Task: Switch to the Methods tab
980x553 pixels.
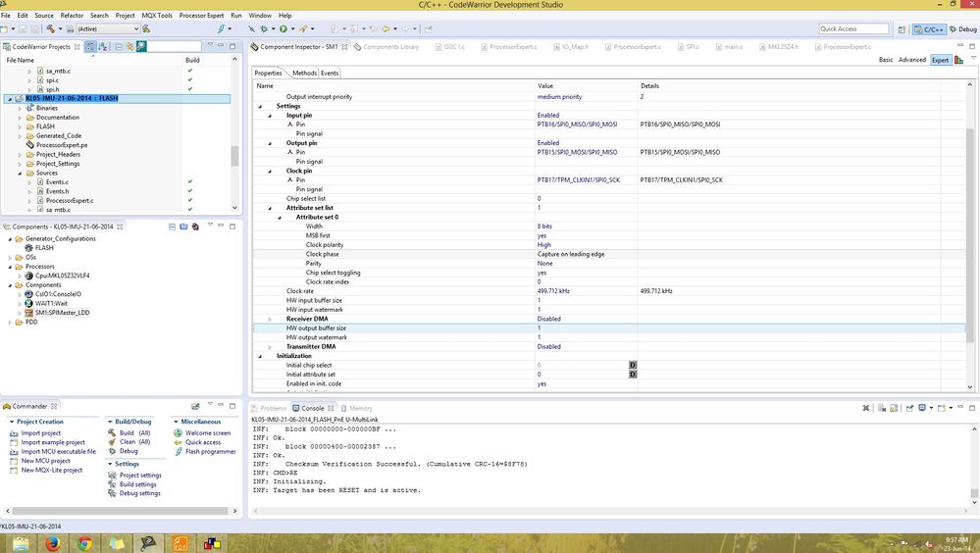Action: point(304,74)
